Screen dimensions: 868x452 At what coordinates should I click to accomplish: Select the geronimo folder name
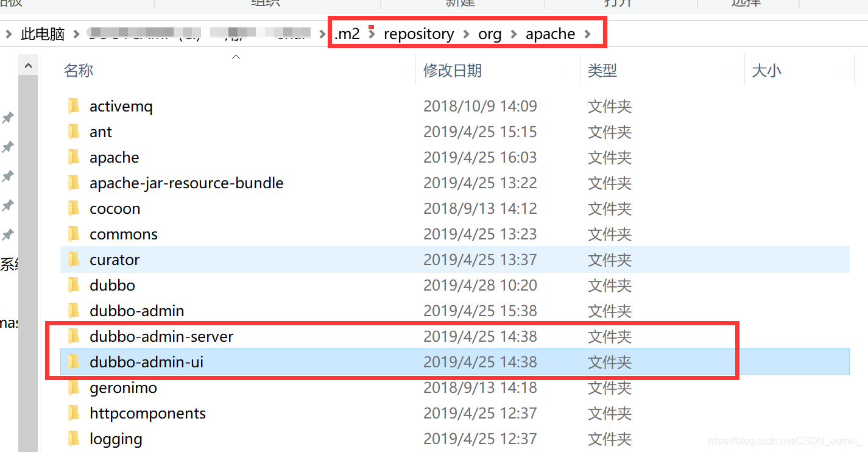123,388
